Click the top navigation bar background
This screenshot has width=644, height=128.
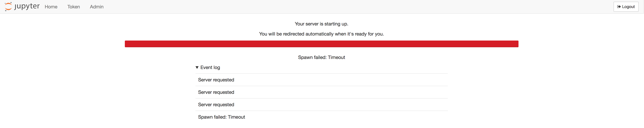[350, 7]
